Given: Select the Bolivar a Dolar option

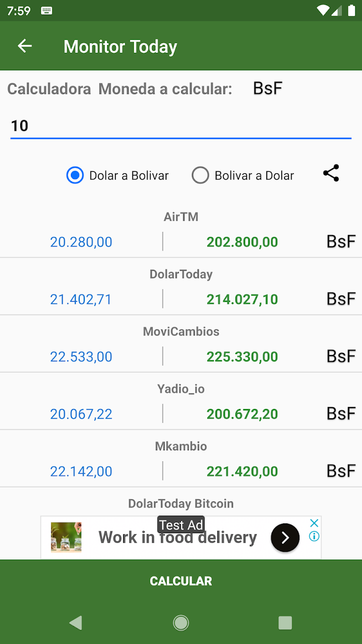Looking at the screenshot, I should tap(201, 175).
